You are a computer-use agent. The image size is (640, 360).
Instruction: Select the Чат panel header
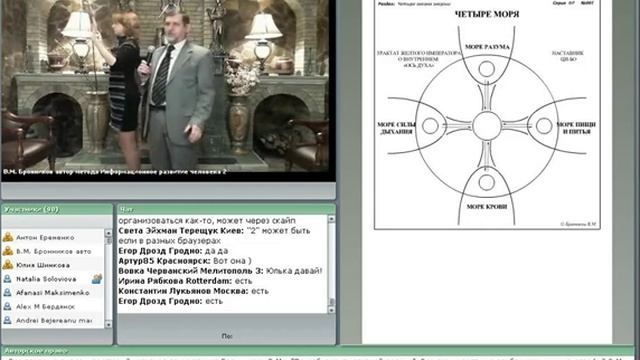[227, 209]
